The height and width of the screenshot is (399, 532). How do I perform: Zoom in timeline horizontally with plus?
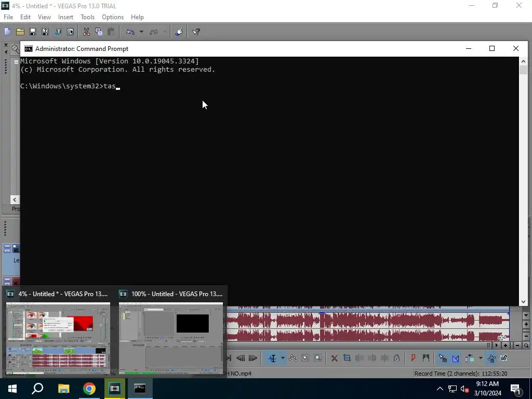click(506, 345)
